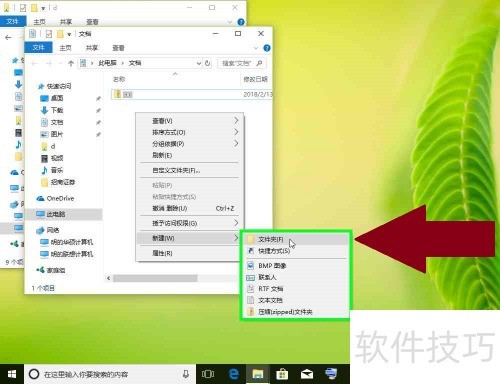Click the 主页 tab in the rear window
Viewport: 500px width, 384px height.
pyautogui.click(x=39, y=22)
